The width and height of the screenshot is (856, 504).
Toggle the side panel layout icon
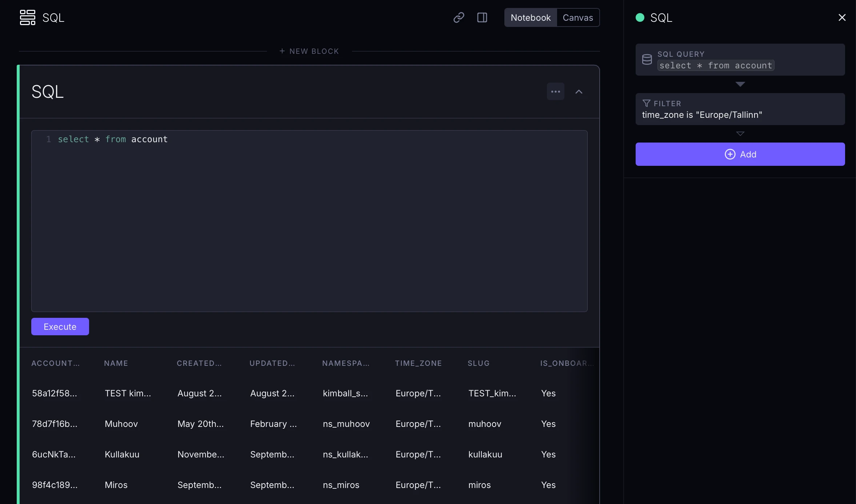click(x=482, y=17)
